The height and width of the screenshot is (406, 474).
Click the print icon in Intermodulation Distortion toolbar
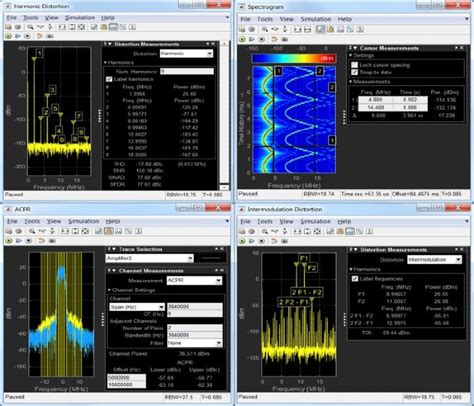coord(242,231)
